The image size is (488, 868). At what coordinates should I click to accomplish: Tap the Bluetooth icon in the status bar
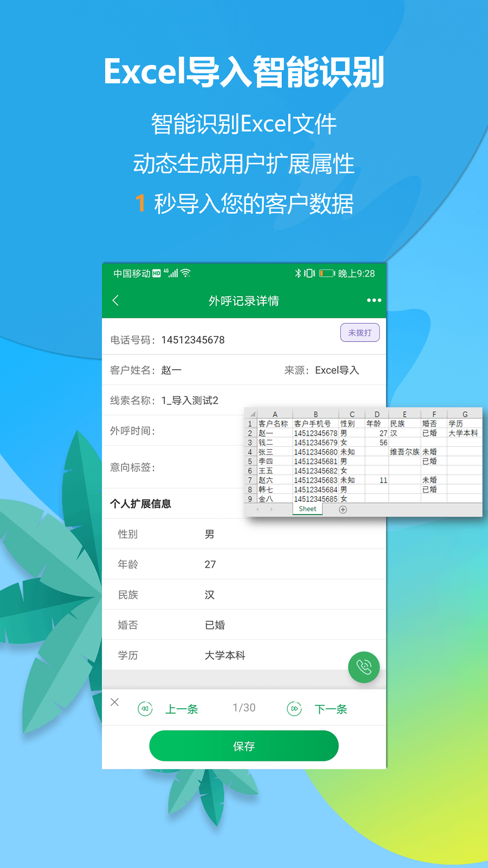coord(298,273)
